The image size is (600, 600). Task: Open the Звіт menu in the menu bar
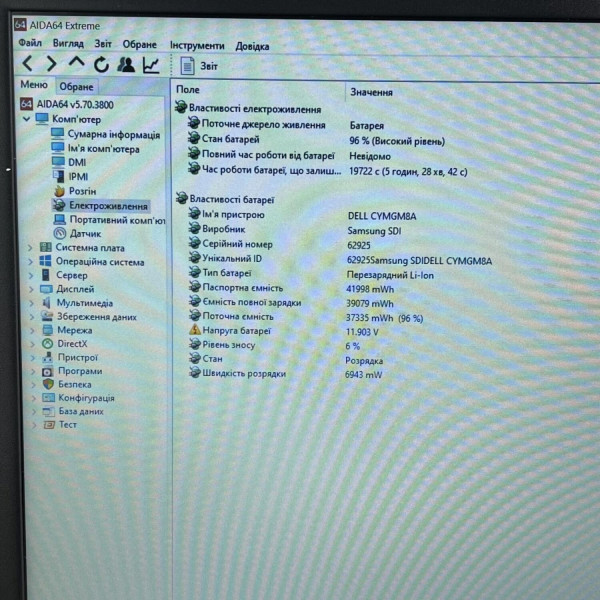click(103, 44)
